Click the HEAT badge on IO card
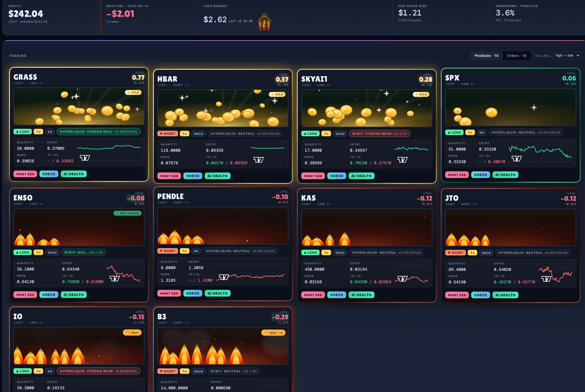585x392 pixels. click(132, 333)
